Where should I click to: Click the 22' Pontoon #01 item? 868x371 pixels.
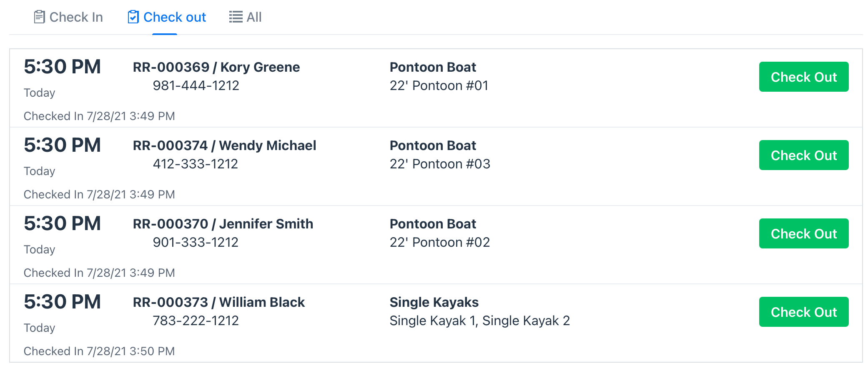point(439,85)
